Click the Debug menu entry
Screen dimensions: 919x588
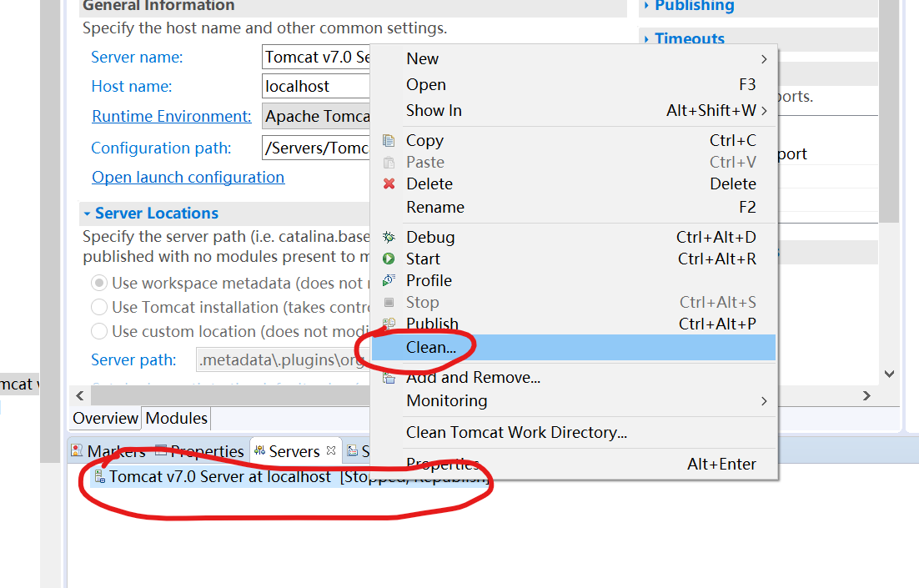point(574,237)
